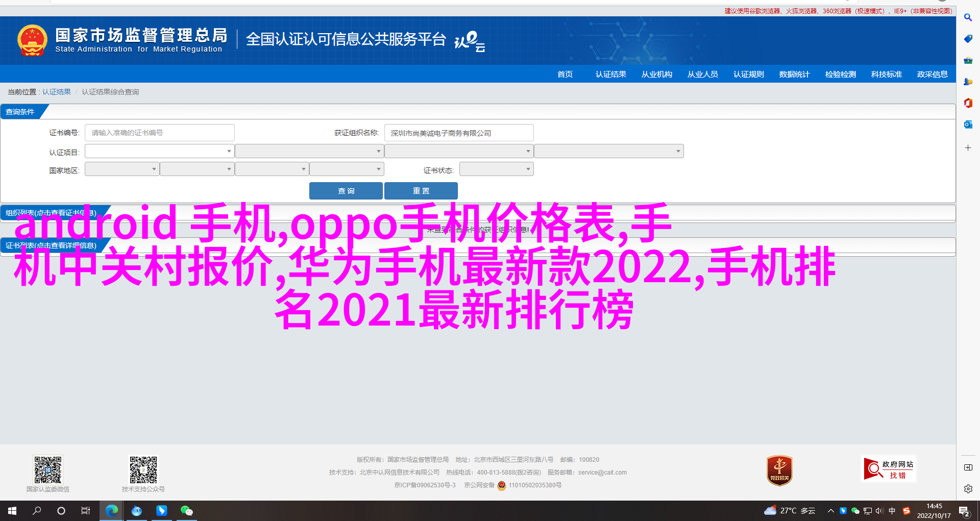The width and height of the screenshot is (980, 521).
Task: Open the third 国家地区 dropdown
Action: pyautogui.click(x=272, y=169)
